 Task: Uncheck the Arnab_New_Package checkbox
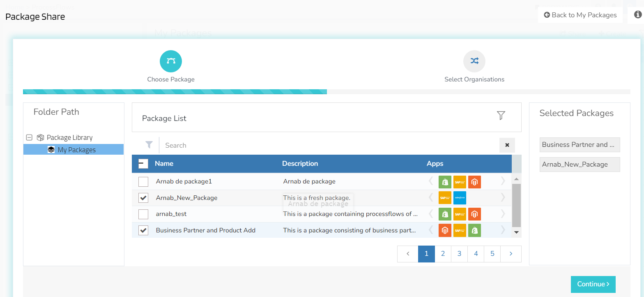pyautogui.click(x=143, y=198)
